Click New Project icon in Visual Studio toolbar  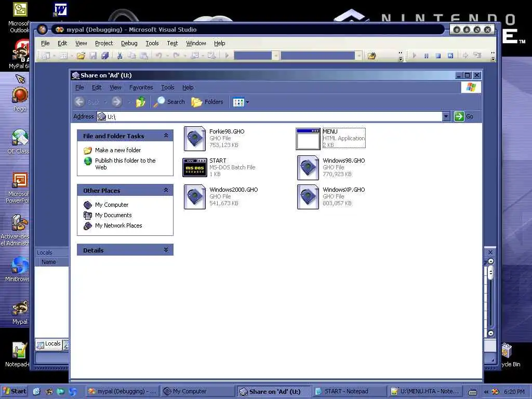click(x=46, y=55)
